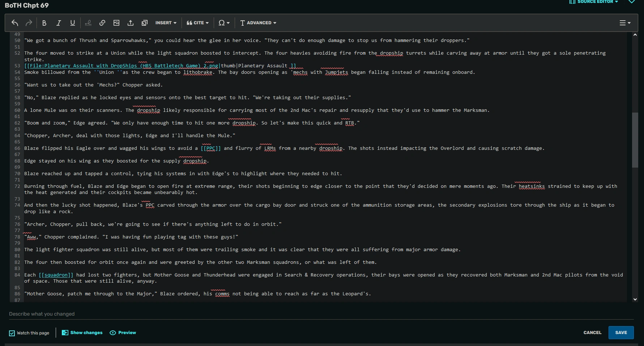
Task: Click the Images and media icon
Action: pos(116,22)
